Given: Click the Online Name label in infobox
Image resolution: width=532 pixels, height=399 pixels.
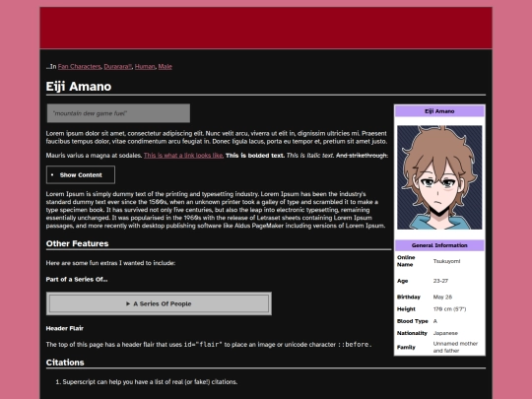Looking at the screenshot, I should click(406, 261).
